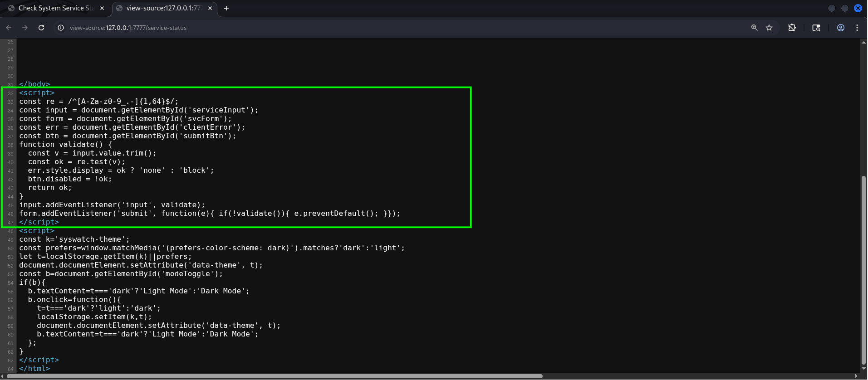Click closing </script> tag on line 47
Image resolution: width=868 pixels, height=380 pixels.
pyautogui.click(x=39, y=222)
